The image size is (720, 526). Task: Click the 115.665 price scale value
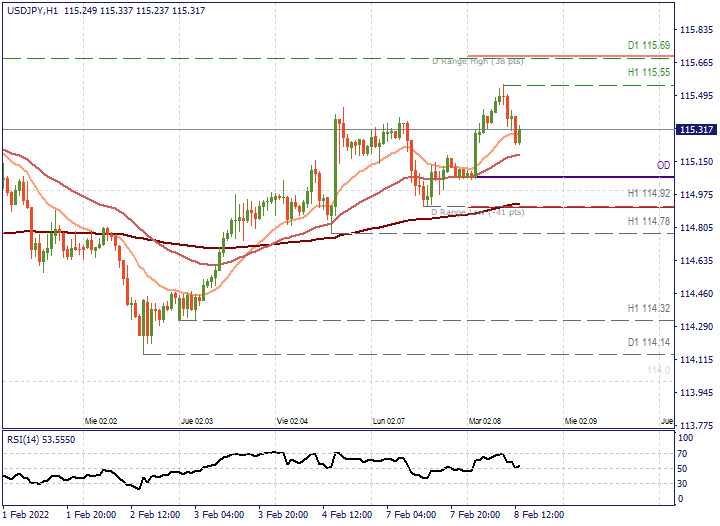click(696, 63)
